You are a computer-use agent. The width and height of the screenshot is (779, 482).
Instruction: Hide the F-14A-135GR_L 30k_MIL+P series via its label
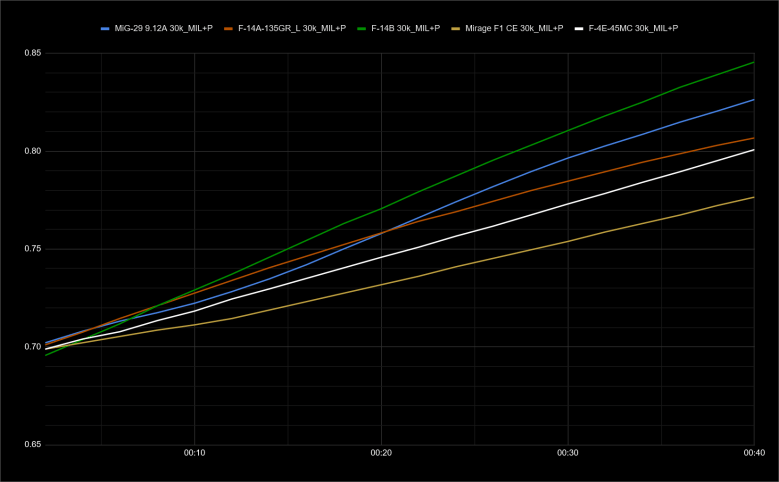(291, 28)
